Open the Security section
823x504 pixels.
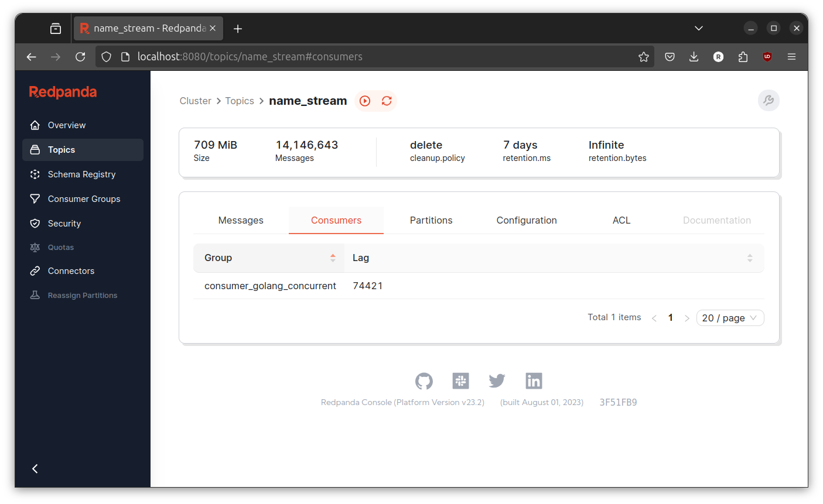pyautogui.click(x=83, y=224)
